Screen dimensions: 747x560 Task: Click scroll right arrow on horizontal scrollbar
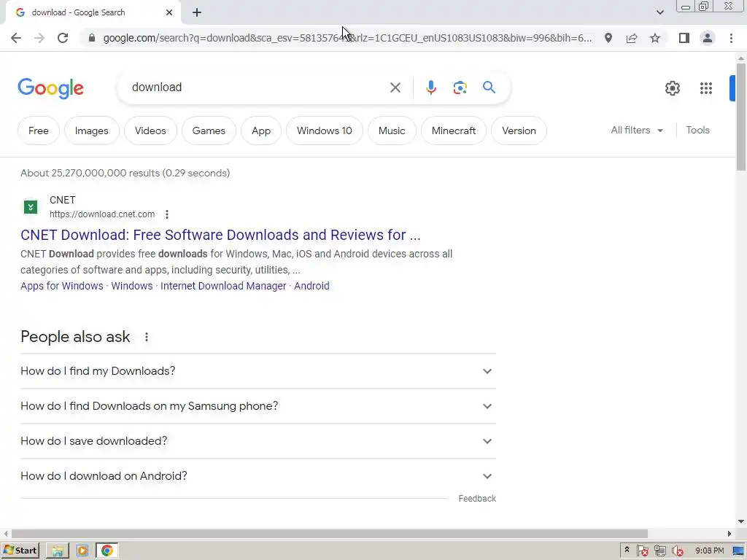(729, 533)
